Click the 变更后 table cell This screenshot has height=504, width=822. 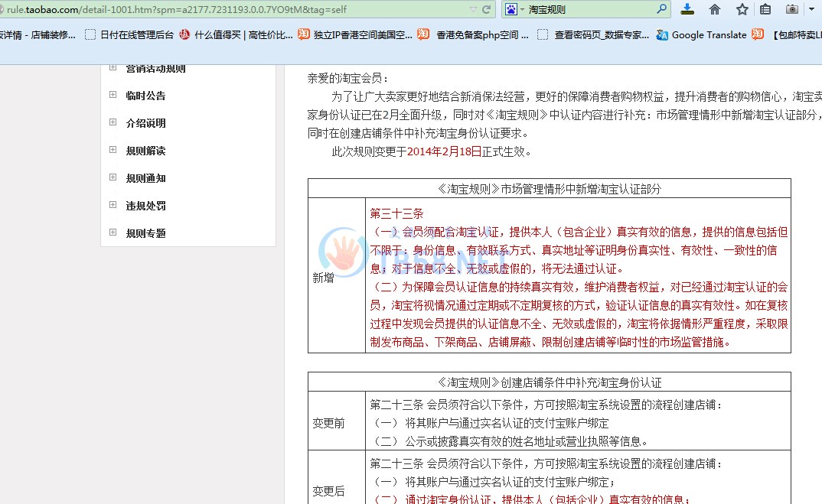click(337, 478)
